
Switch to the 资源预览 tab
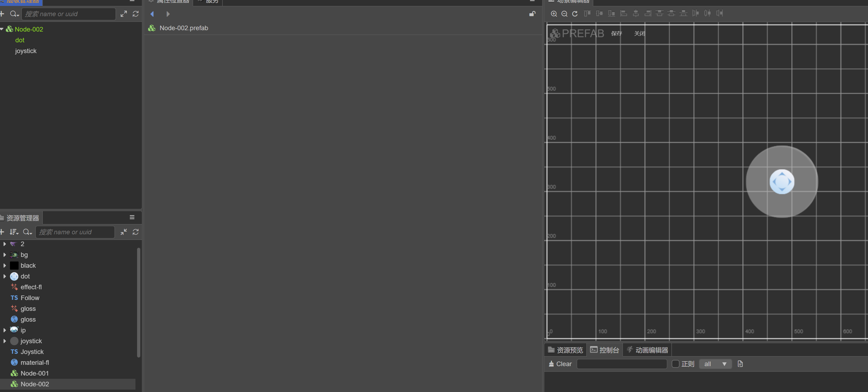[x=565, y=350]
